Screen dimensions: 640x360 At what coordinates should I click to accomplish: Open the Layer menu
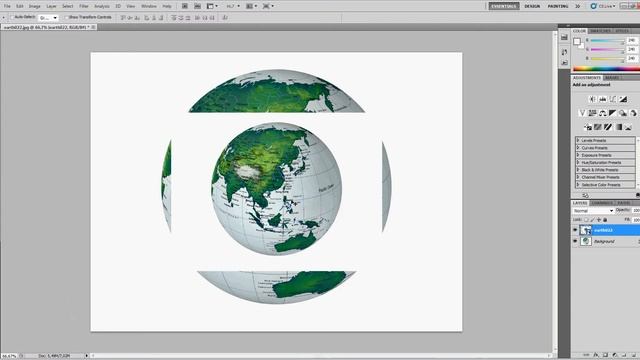[51, 6]
